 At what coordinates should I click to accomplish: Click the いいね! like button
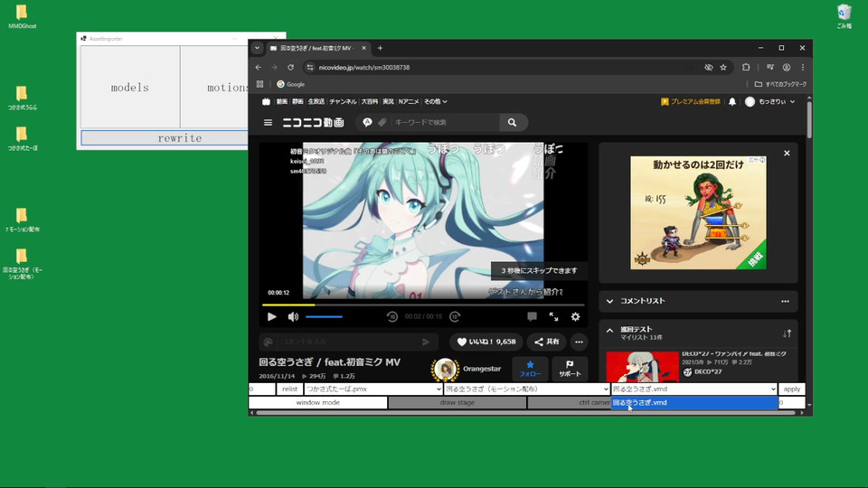[x=486, y=342]
